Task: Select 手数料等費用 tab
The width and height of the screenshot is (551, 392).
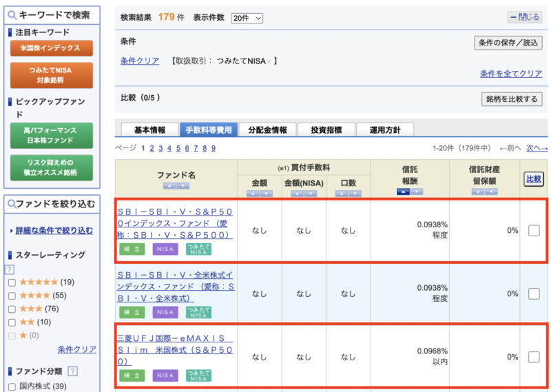Action: pyautogui.click(x=209, y=130)
